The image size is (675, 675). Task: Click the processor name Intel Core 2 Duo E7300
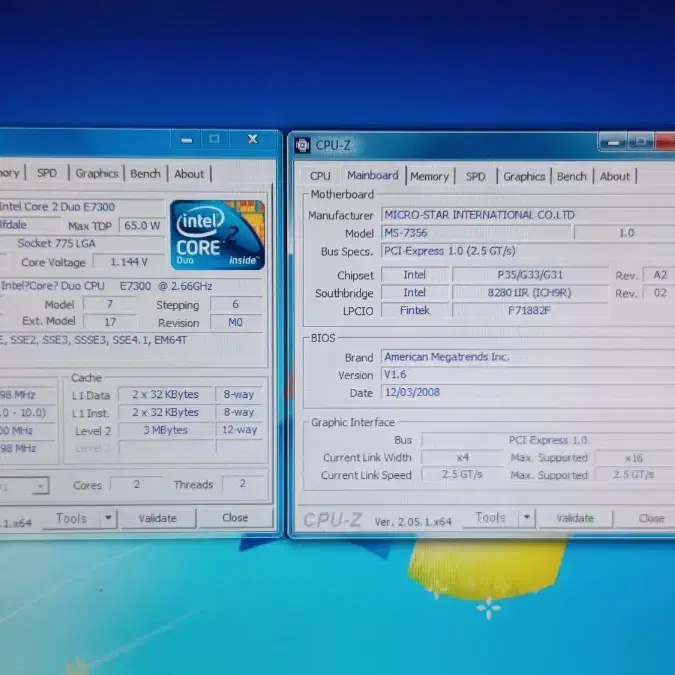82,207
